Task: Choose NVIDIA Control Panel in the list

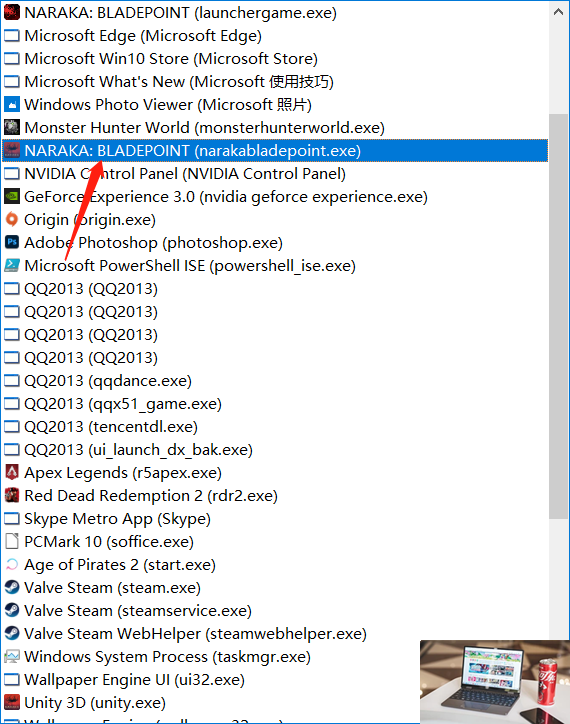Action: [x=275, y=174]
